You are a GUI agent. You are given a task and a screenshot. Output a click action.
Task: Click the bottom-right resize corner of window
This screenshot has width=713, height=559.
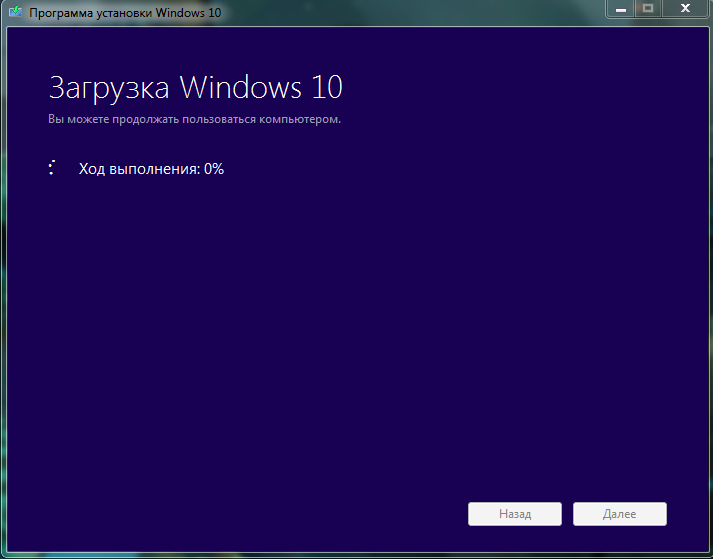[709, 555]
